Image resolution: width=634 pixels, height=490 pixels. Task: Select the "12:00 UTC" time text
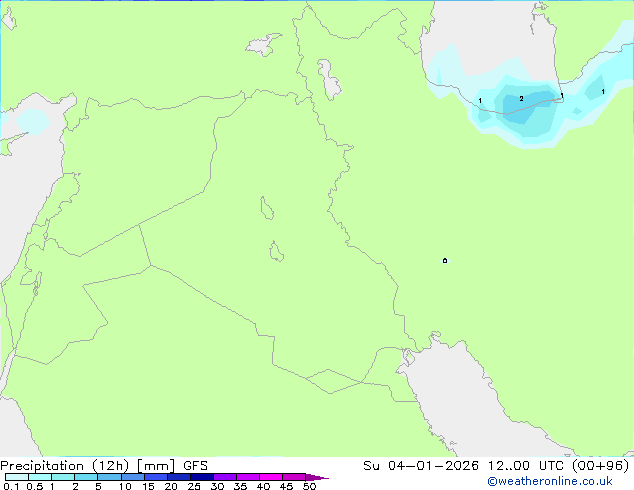coord(528,466)
